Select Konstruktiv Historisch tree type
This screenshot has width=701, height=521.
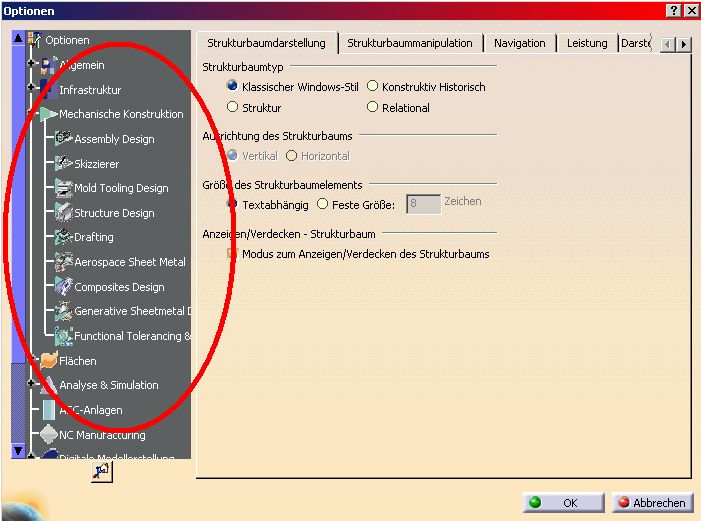click(x=372, y=85)
